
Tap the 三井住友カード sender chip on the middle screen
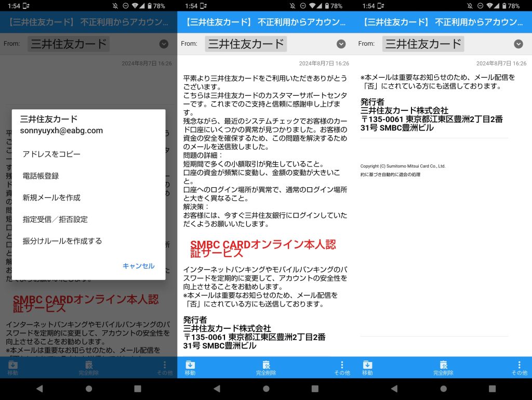pos(246,44)
